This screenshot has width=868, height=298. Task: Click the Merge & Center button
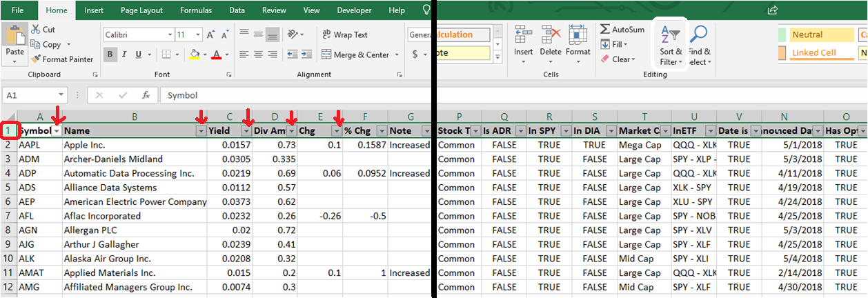point(360,54)
